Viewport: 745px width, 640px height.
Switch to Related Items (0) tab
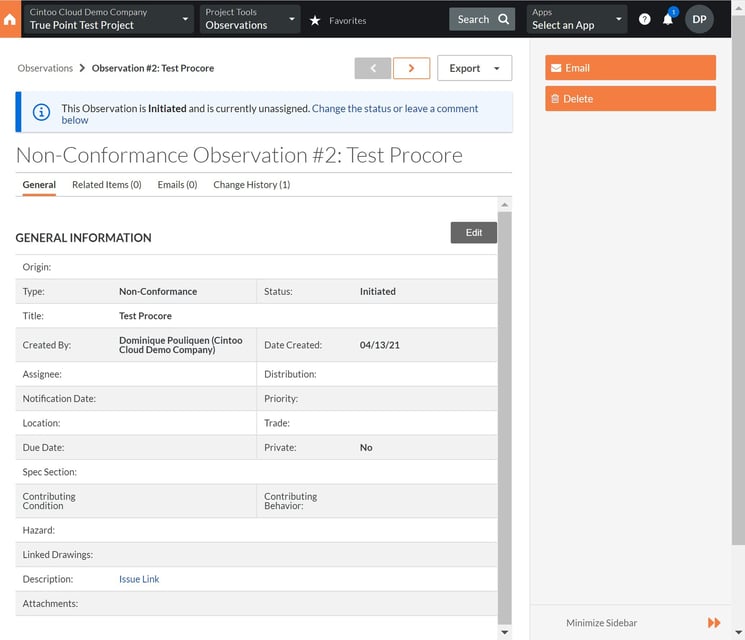[107, 185]
